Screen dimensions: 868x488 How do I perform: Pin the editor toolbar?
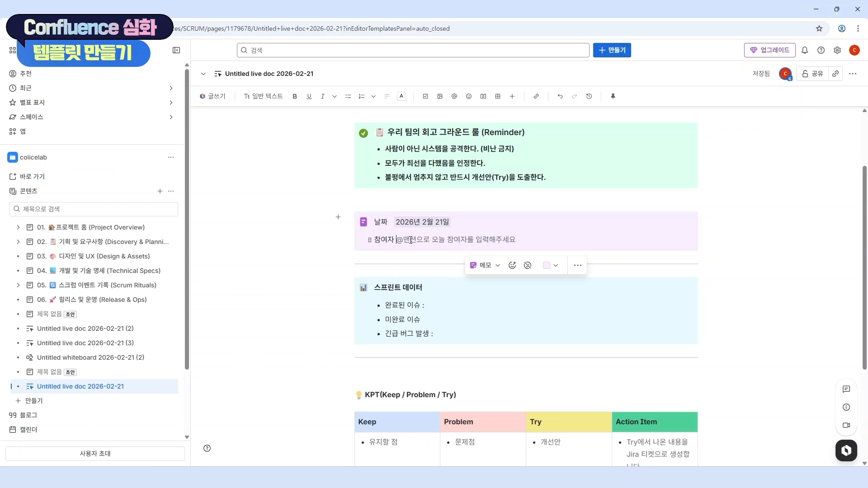click(x=613, y=96)
